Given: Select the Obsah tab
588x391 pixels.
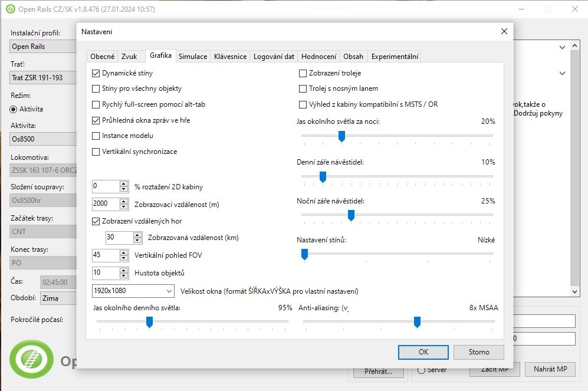Looking at the screenshot, I should point(353,56).
